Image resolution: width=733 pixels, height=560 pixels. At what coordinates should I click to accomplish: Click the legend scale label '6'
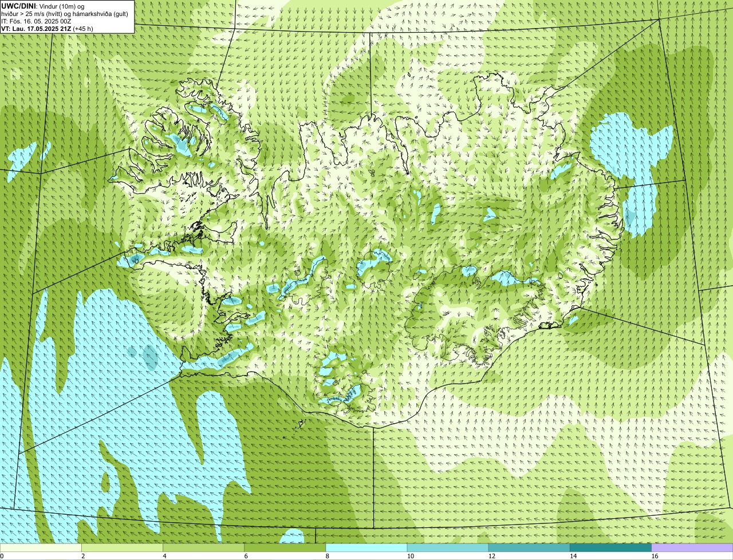246,556
